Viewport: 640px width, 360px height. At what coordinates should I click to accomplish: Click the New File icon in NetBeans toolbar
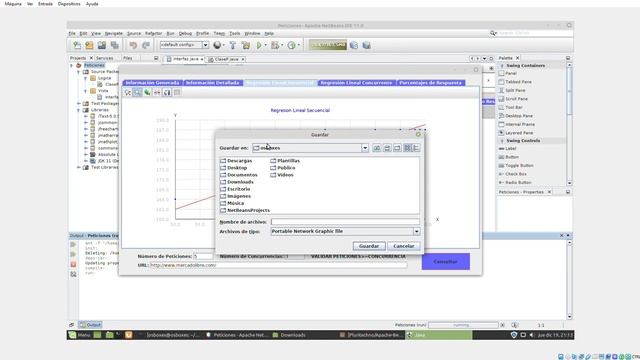77,45
